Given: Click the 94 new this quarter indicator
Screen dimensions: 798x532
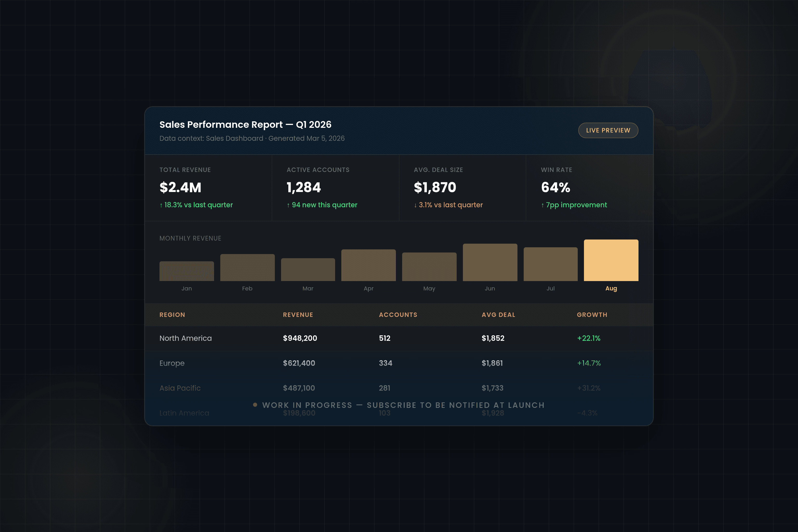Looking at the screenshot, I should coord(322,205).
